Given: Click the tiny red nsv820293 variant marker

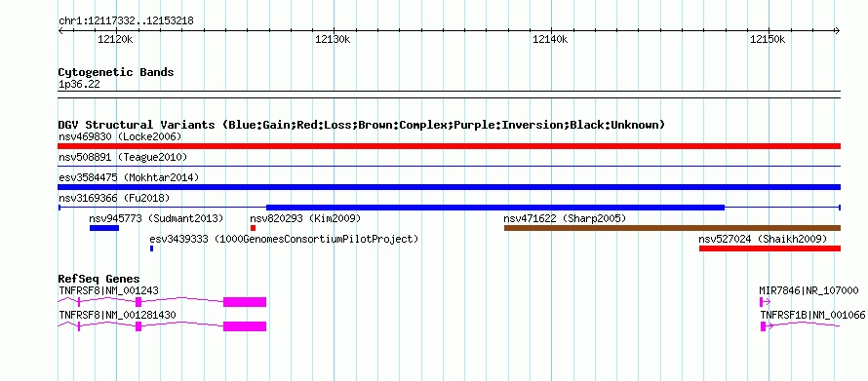Looking at the screenshot, I should [x=253, y=228].
